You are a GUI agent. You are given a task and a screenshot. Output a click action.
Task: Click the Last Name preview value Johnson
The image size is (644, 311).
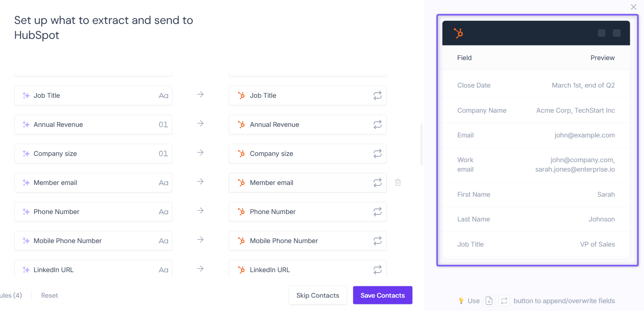[x=602, y=219]
